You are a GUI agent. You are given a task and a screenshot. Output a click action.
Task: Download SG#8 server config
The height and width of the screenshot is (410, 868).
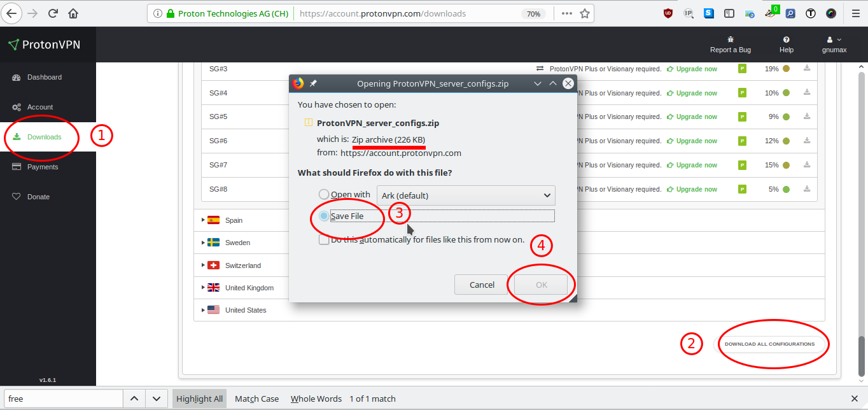point(807,188)
